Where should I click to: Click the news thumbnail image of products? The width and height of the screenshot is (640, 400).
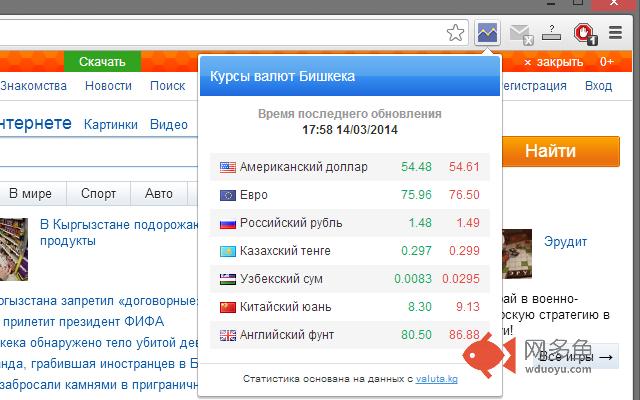tap(14, 249)
